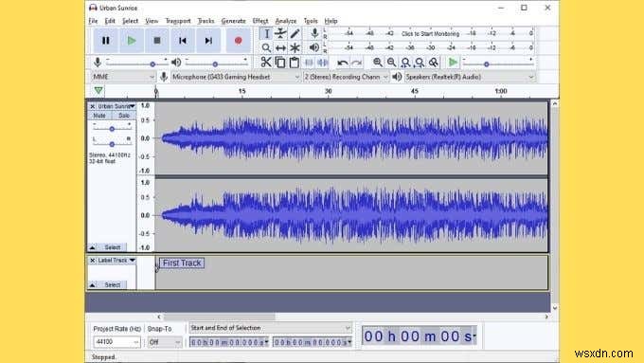Click Fit project to width icon
Screen dimensions: 644x363
point(420,63)
